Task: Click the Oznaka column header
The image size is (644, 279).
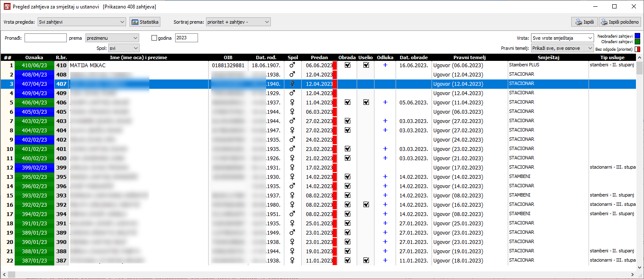Action: click(34, 57)
